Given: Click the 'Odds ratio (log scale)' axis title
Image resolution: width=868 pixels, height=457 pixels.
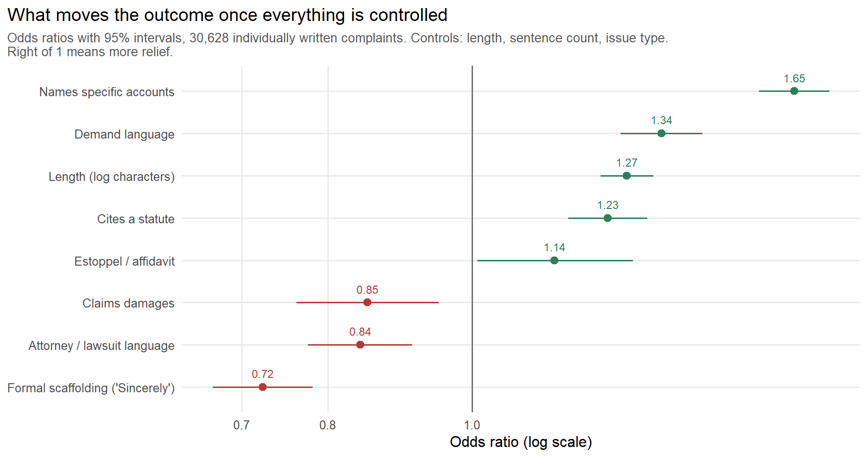Looking at the screenshot, I should 521,442.
